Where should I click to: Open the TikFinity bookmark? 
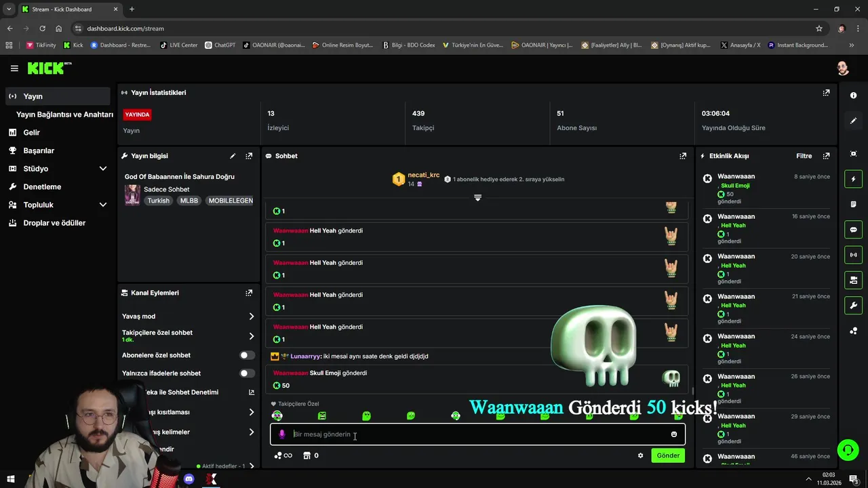click(x=42, y=45)
